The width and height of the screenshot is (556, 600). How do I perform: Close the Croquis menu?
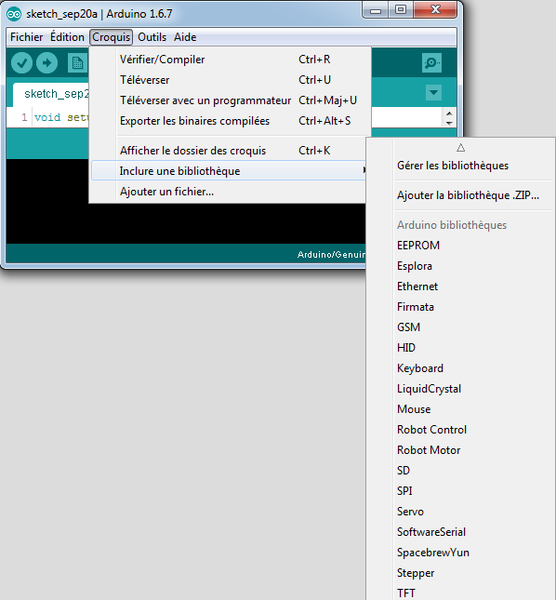pos(111,37)
